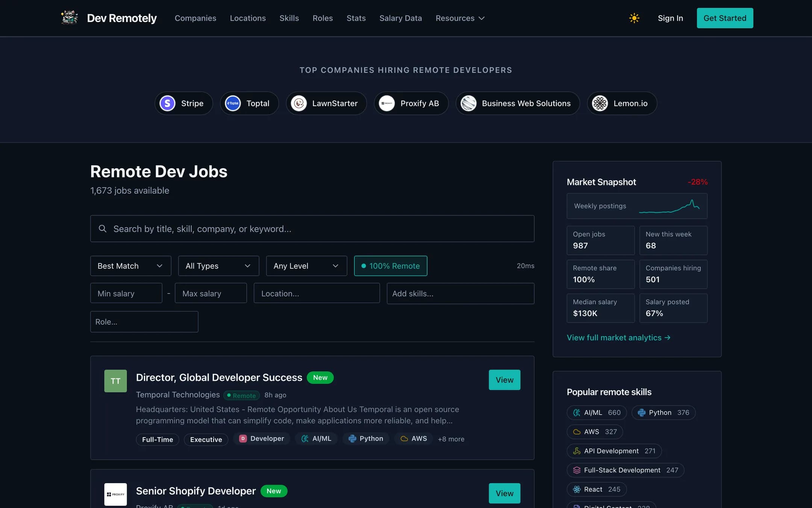This screenshot has height=508, width=812.
Task: Click the New this week 68 stat
Action: click(673, 240)
